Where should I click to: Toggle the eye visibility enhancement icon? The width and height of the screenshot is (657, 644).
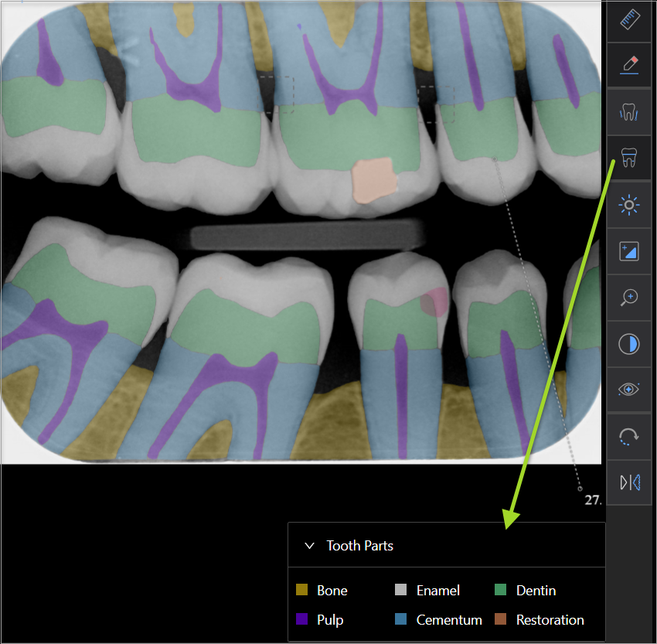point(629,390)
